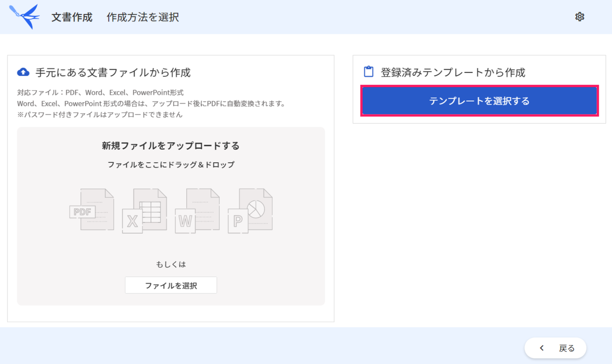Go back with the 戻る button

tap(555, 348)
